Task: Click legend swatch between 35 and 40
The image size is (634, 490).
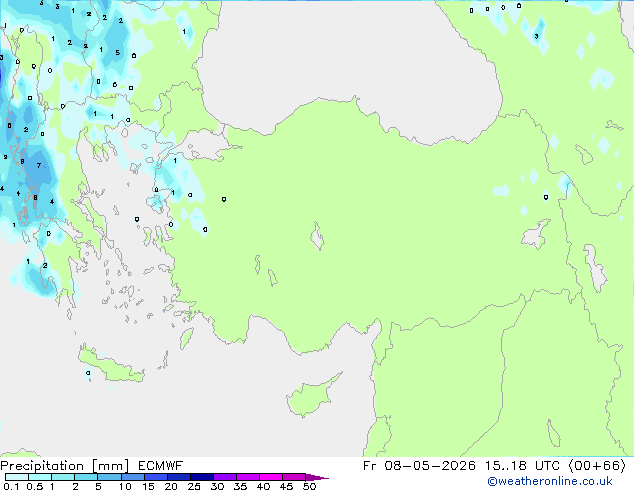Action: [x=248, y=477]
